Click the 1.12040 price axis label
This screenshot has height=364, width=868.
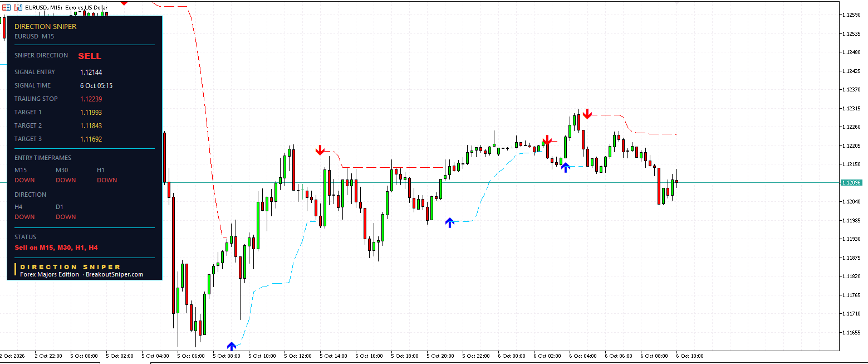click(852, 202)
